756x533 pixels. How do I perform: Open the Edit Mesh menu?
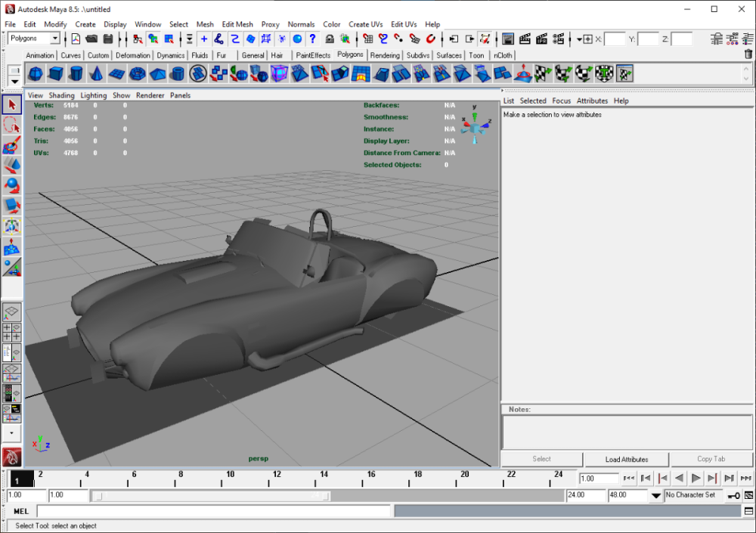click(x=237, y=24)
